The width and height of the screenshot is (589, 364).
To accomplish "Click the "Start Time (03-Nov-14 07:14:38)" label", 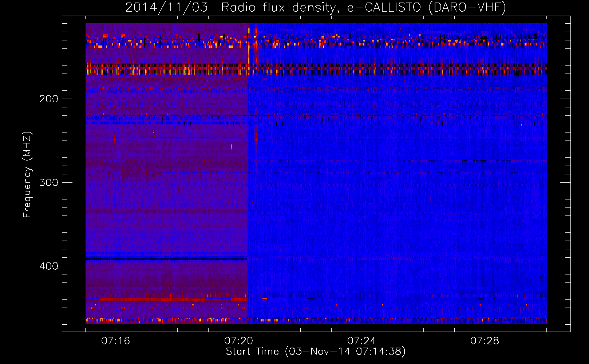I will tap(316, 351).
